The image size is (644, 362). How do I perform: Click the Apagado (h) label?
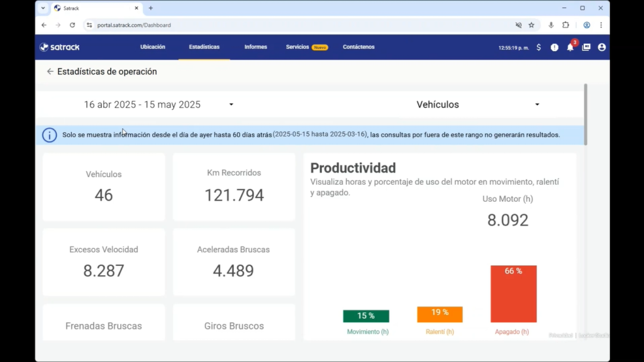tap(512, 332)
